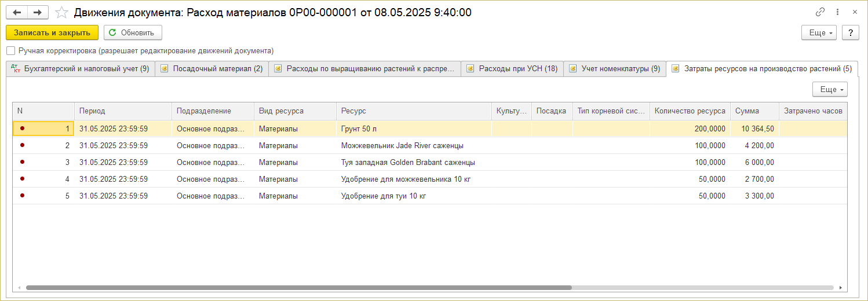Open help with the question mark button
Screen dimensions: 868x301
pyautogui.click(x=850, y=32)
